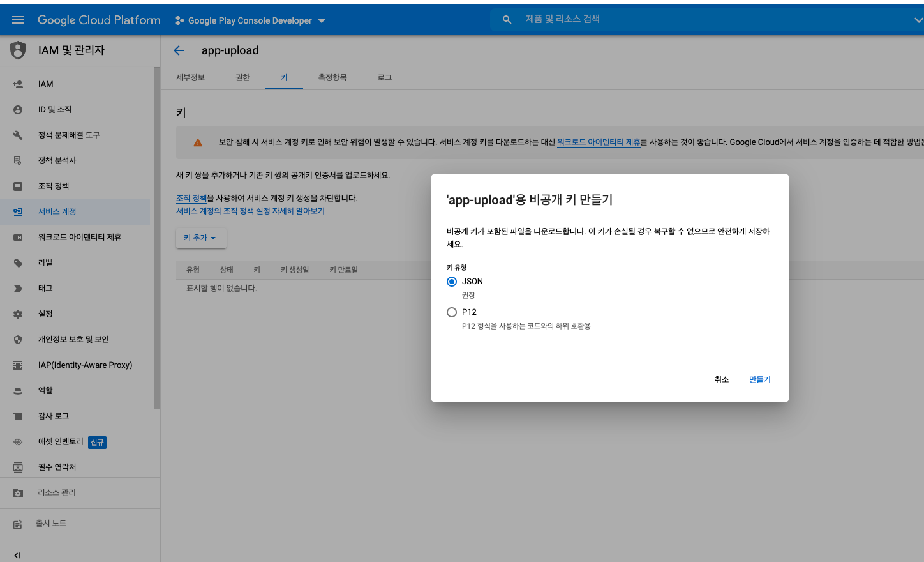Go back with the left arrow icon
The height and width of the screenshot is (562, 924).
point(179,50)
